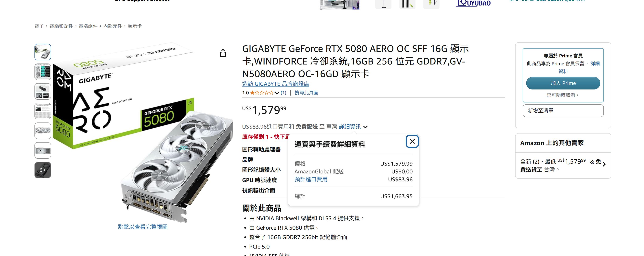Image resolution: width=644 pixels, height=256 pixels.
Task: Click the 加入 Prime button
Action: [563, 83]
